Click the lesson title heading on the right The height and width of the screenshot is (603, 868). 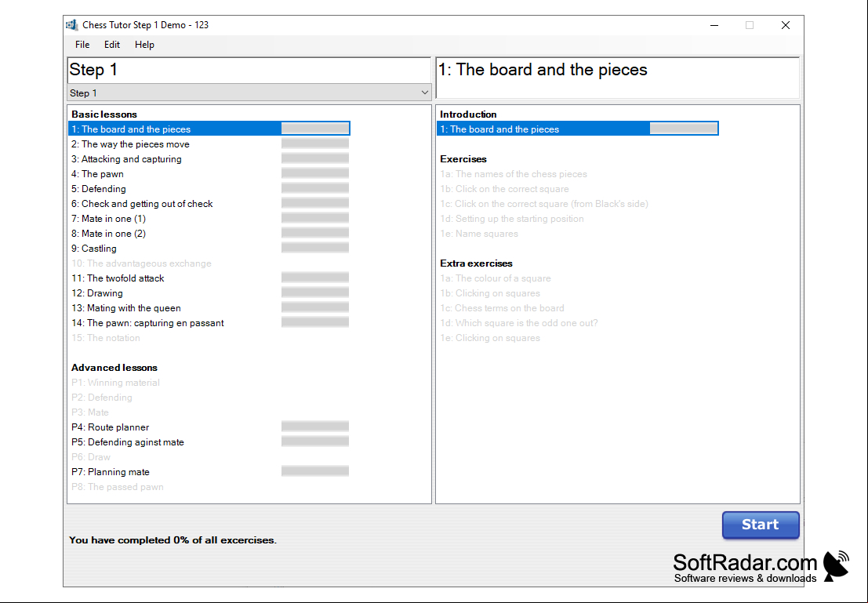618,78
